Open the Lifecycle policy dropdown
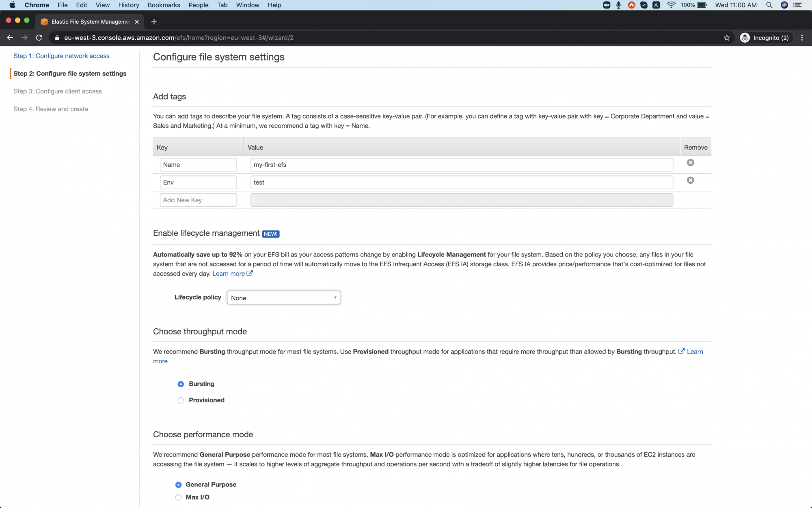Viewport: 812px width, 508px height. coord(283,297)
